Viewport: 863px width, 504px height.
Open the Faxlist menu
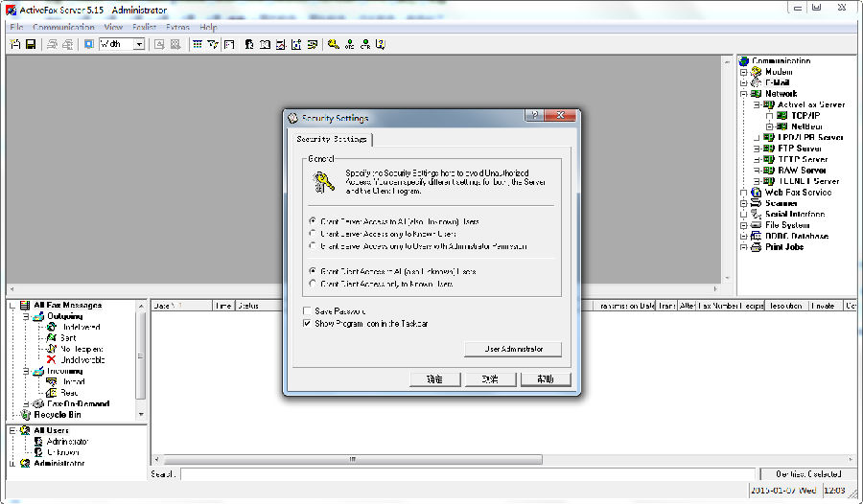point(144,27)
